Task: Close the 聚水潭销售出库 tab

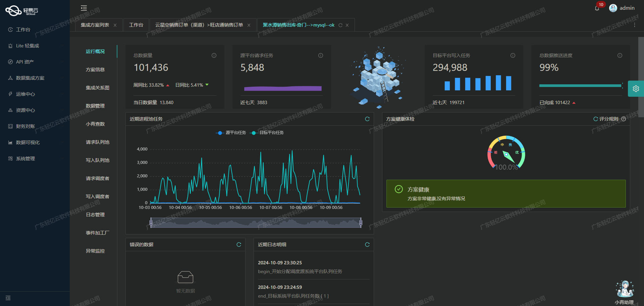Action: tap(347, 25)
